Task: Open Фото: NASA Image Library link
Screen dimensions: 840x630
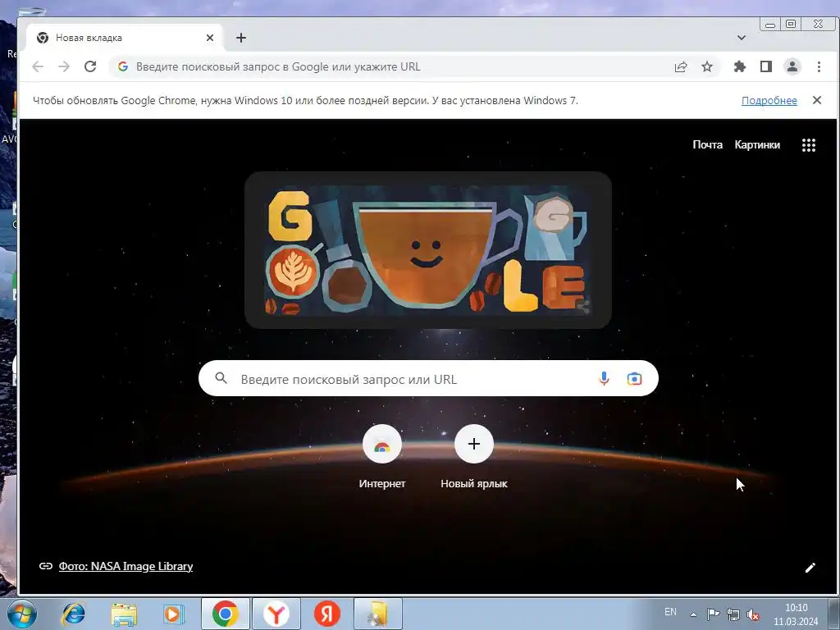Action: (x=126, y=566)
